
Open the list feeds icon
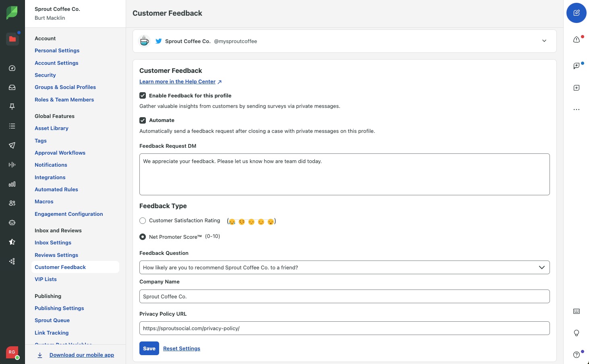[x=12, y=126]
